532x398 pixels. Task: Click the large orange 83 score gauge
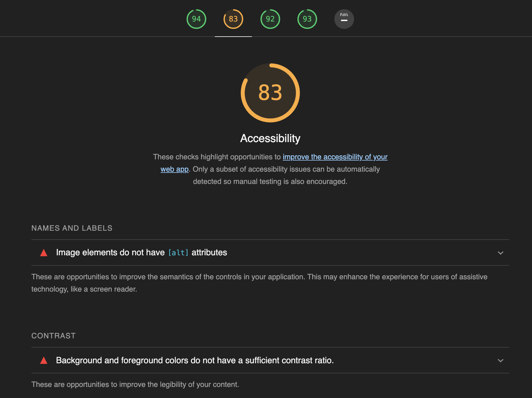point(270,93)
